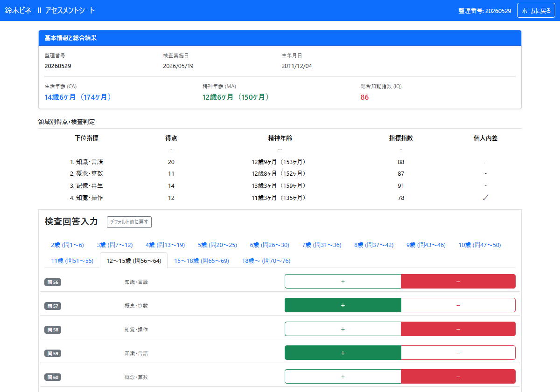560x392 pixels.
Task: Select the 7歳 (問31〜36) tab
Action: click(322, 245)
